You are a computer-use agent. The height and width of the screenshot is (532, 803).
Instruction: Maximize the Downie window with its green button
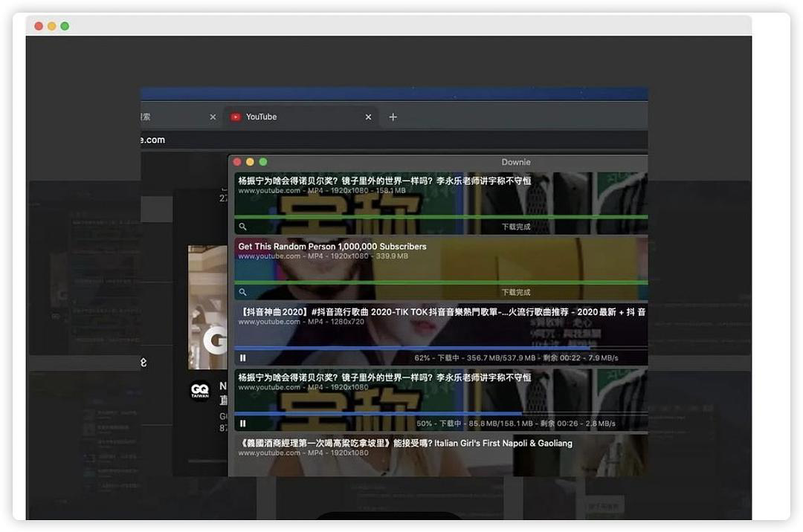[263, 162]
